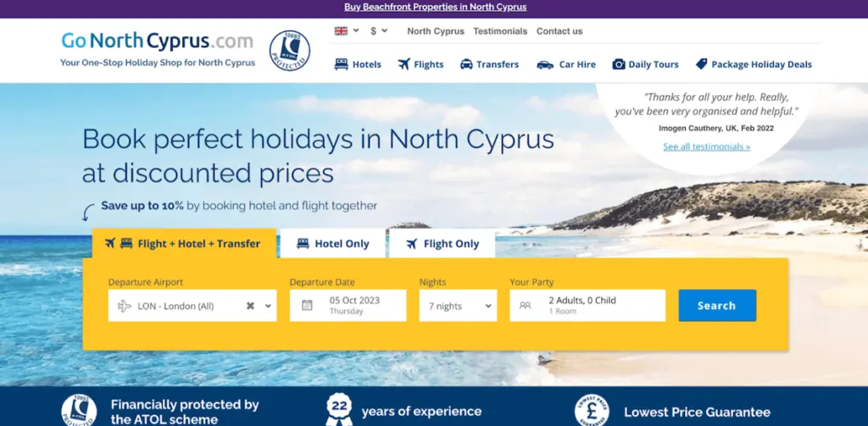Click the ATOL Protected badge in header
The width and height of the screenshot is (868, 426).
(289, 50)
